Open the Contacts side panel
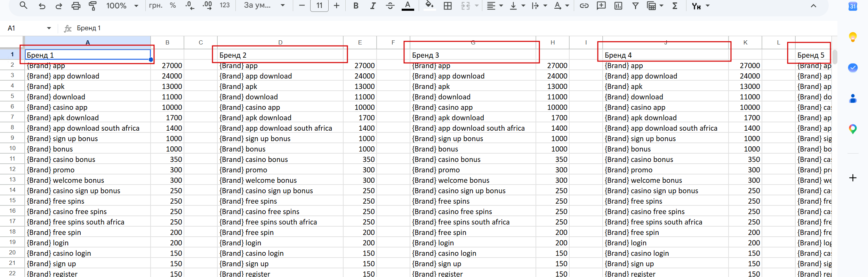The width and height of the screenshot is (868, 277). (x=853, y=98)
